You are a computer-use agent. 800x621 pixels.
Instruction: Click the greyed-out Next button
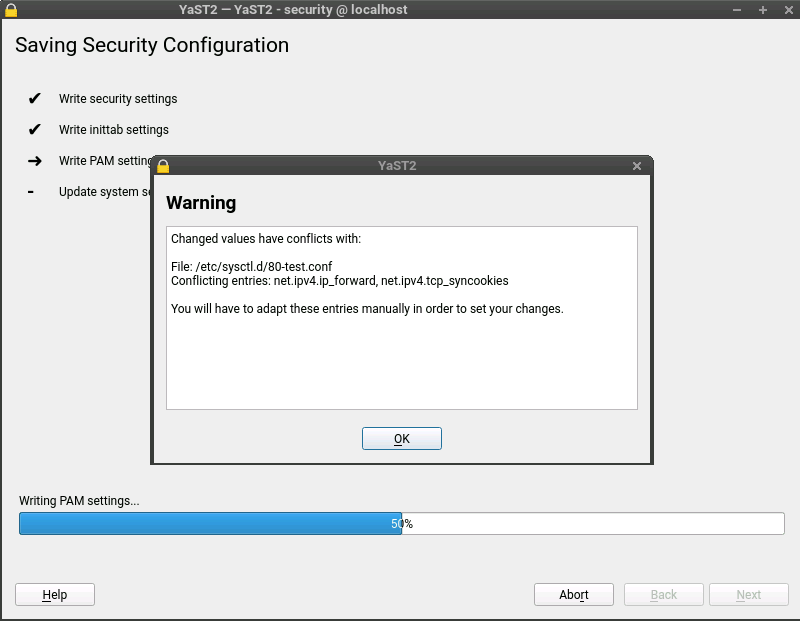(749, 595)
